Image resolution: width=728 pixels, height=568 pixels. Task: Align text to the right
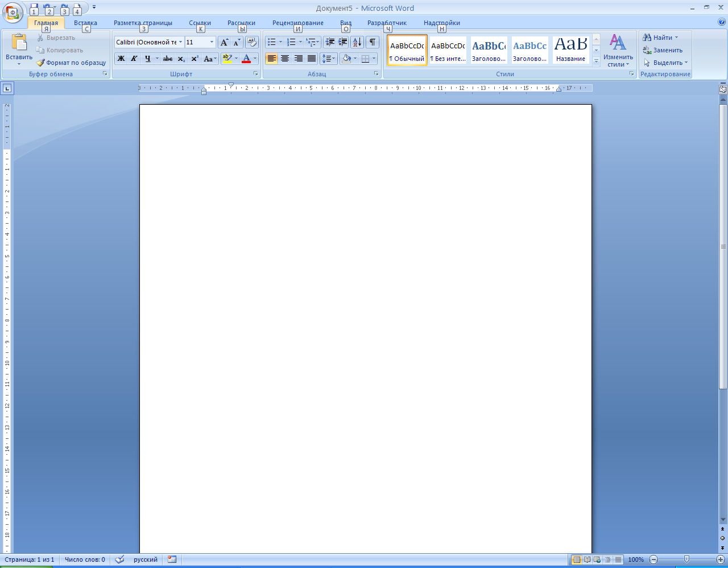pos(298,59)
